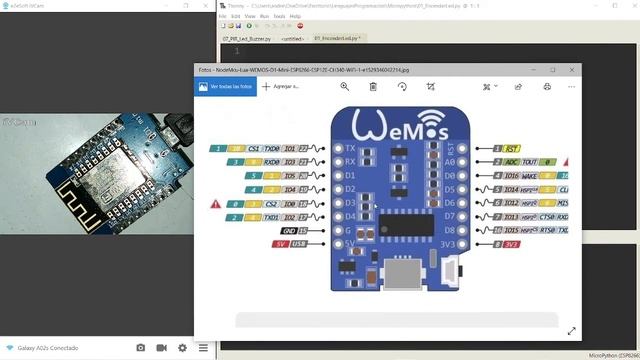Open the crop tool in Photos
640x360 pixels.
(x=431, y=87)
